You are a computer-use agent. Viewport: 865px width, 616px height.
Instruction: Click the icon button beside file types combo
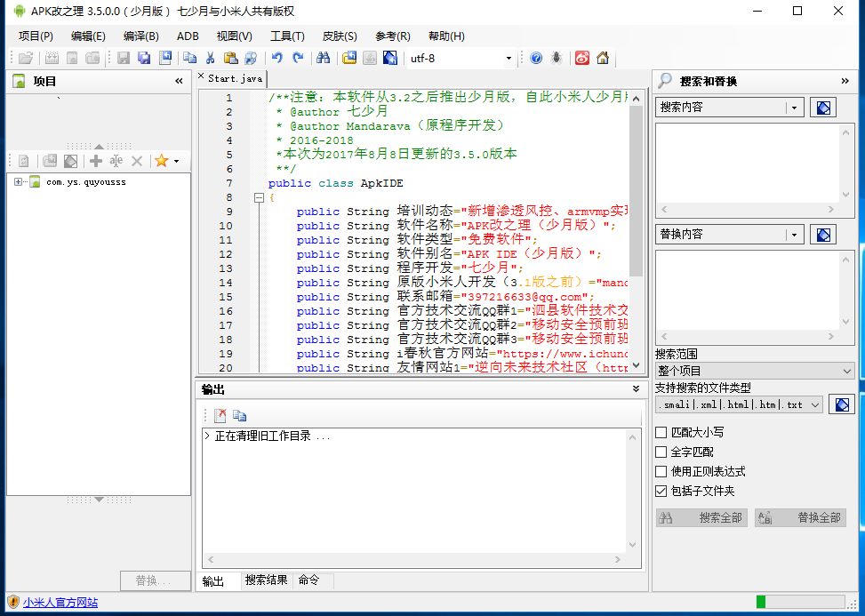842,404
